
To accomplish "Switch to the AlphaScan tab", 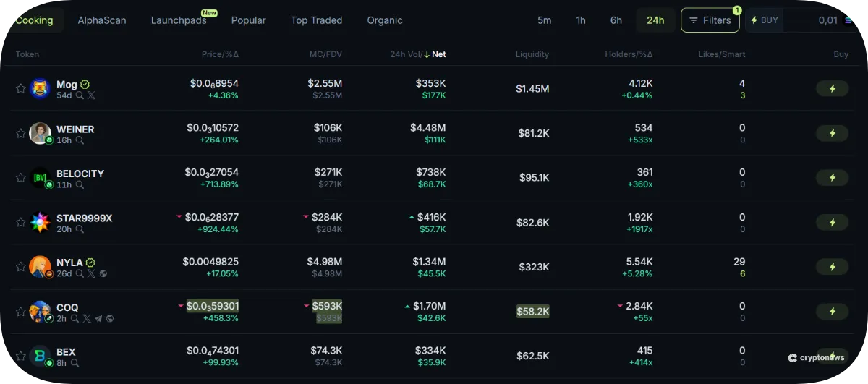I will tap(102, 20).
